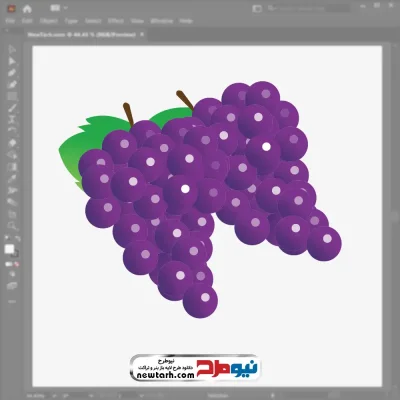Set paint to None with the red-slash button
Image resolution: width=400 pixels, height=400 pixels.
tap(16, 264)
